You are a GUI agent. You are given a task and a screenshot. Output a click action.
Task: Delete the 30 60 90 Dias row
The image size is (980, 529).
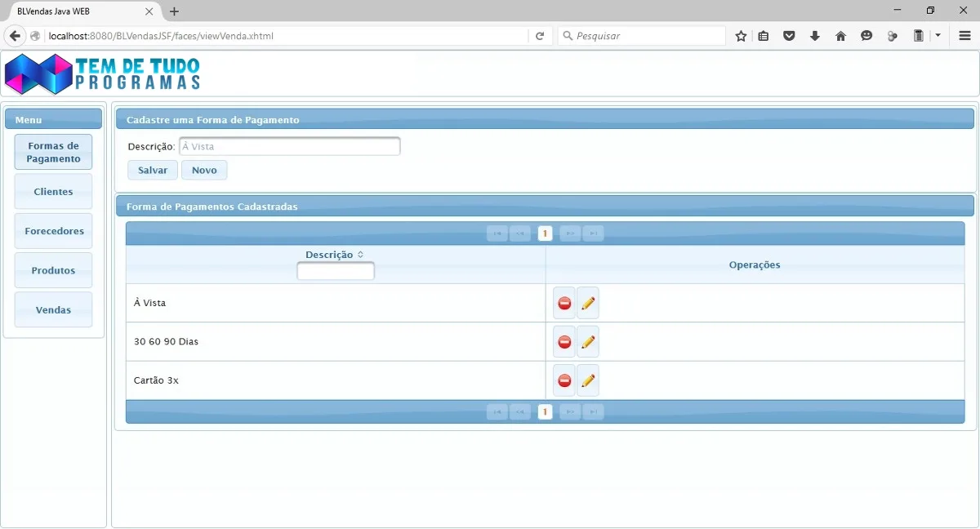tap(564, 342)
